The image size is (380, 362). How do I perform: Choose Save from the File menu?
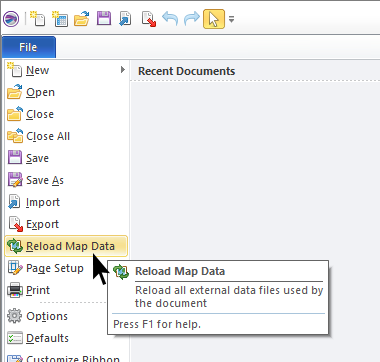[x=66, y=158]
